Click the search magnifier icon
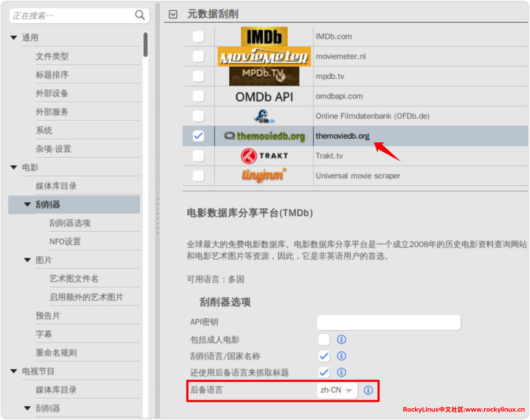The width and height of the screenshot is (530, 420). [x=140, y=15]
